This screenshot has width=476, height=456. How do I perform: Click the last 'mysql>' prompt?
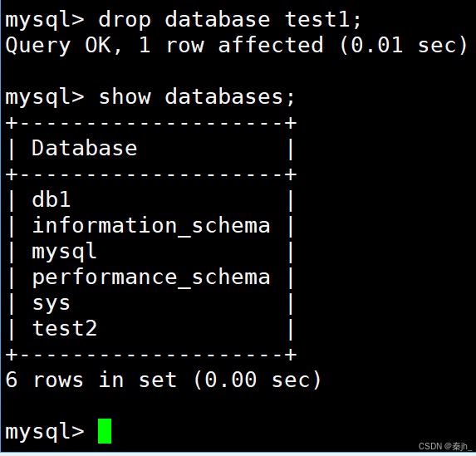coord(45,432)
